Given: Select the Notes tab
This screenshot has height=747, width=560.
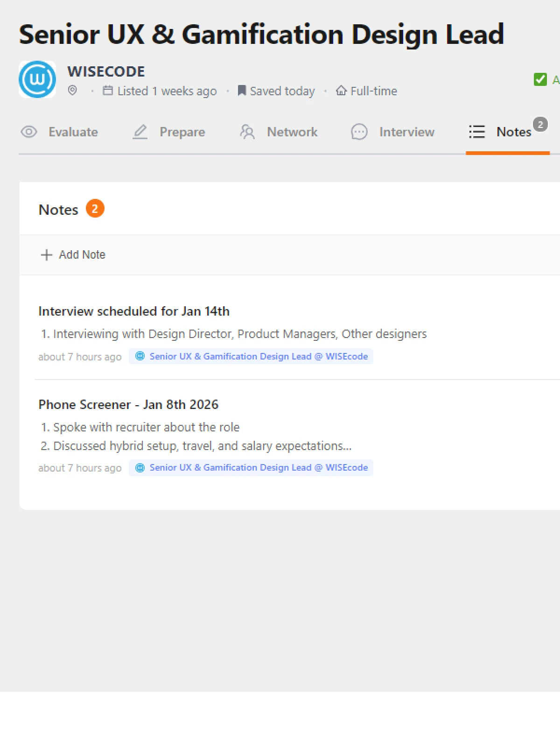Looking at the screenshot, I should 508,132.
